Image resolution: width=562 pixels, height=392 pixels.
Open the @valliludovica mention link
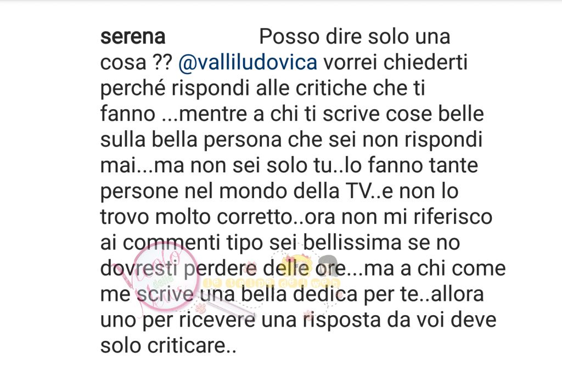coord(248,63)
